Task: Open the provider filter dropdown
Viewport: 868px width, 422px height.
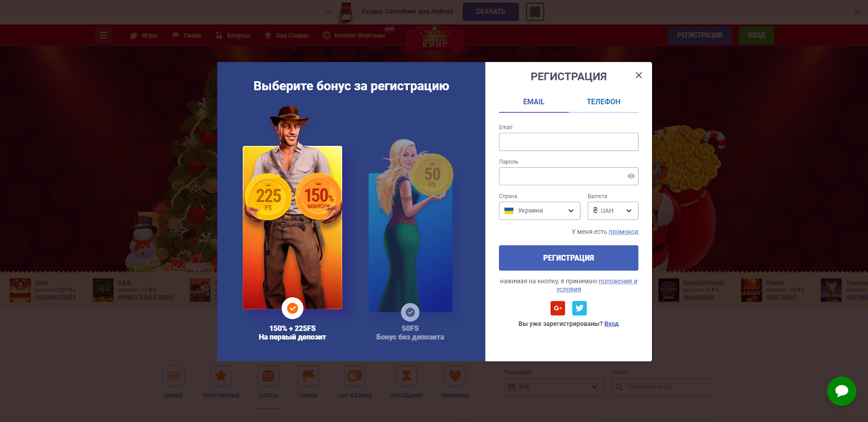Action: pos(553,387)
